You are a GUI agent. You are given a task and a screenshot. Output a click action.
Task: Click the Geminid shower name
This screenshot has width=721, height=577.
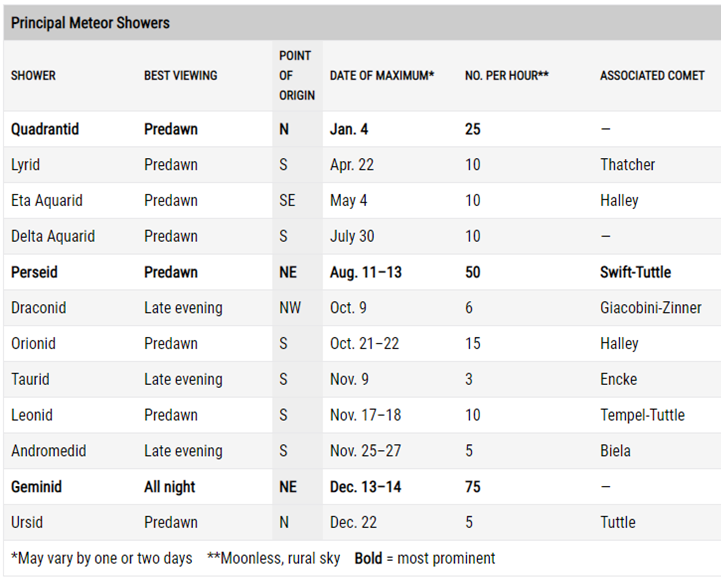point(36,486)
